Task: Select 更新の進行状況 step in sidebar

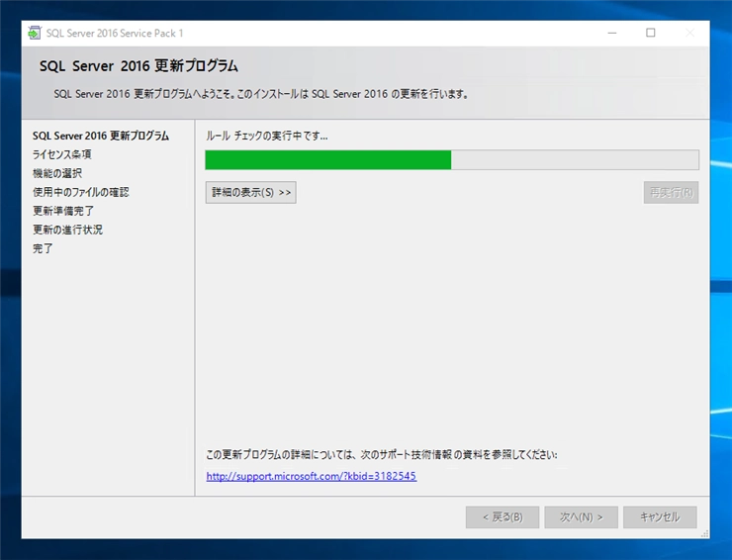Action: (67, 230)
